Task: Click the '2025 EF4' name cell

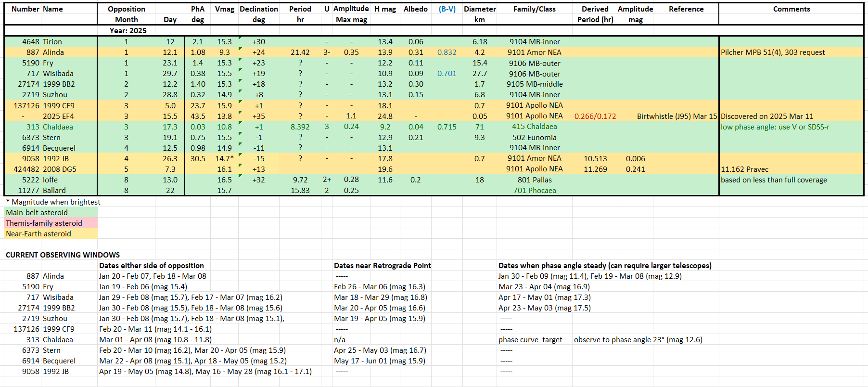Action: 59,116
